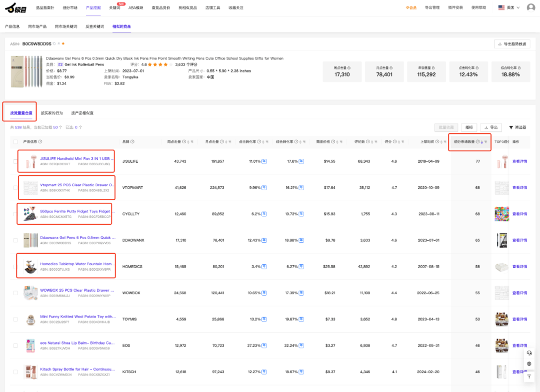Image resolution: width=540 pixels, height=392 pixels.
Task: Toggle sort arrows on 周点击量 column
Action: click(x=188, y=142)
